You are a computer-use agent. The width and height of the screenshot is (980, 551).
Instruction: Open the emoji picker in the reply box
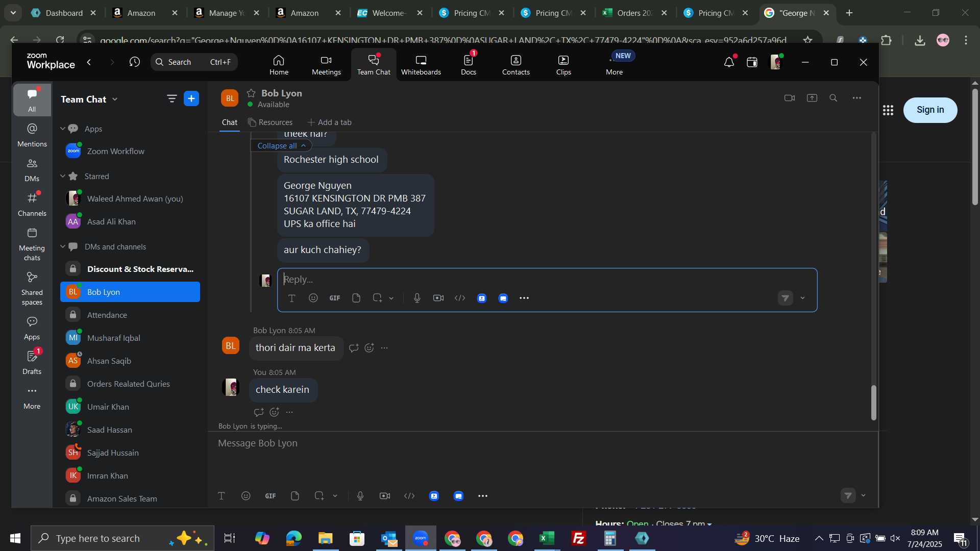click(313, 298)
